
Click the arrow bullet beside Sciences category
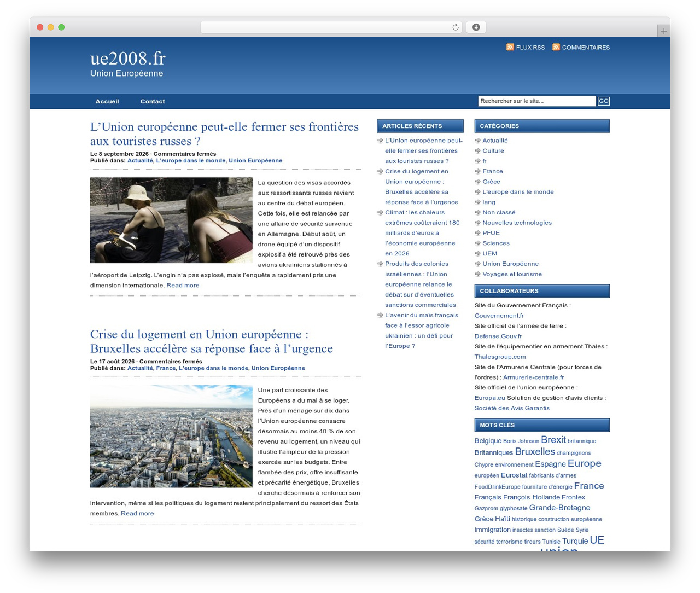pos(477,243)
